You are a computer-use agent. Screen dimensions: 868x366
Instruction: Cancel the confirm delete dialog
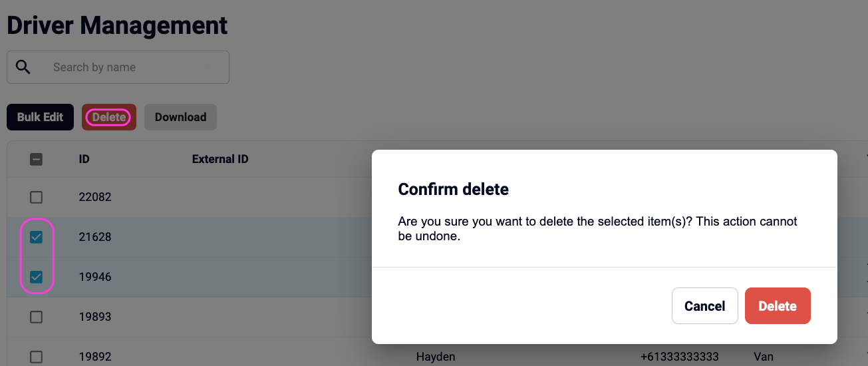pyautogui.click(x=704, y=306)
